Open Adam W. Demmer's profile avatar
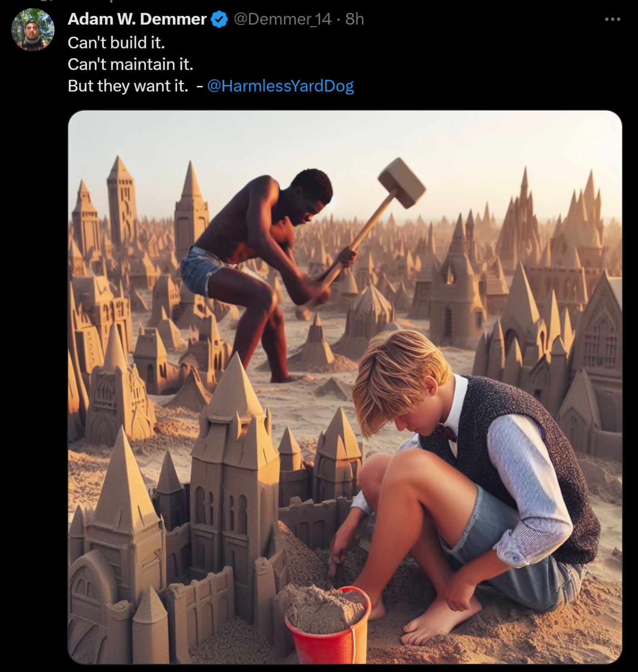638x672 pixels. (x=32, y=30)
